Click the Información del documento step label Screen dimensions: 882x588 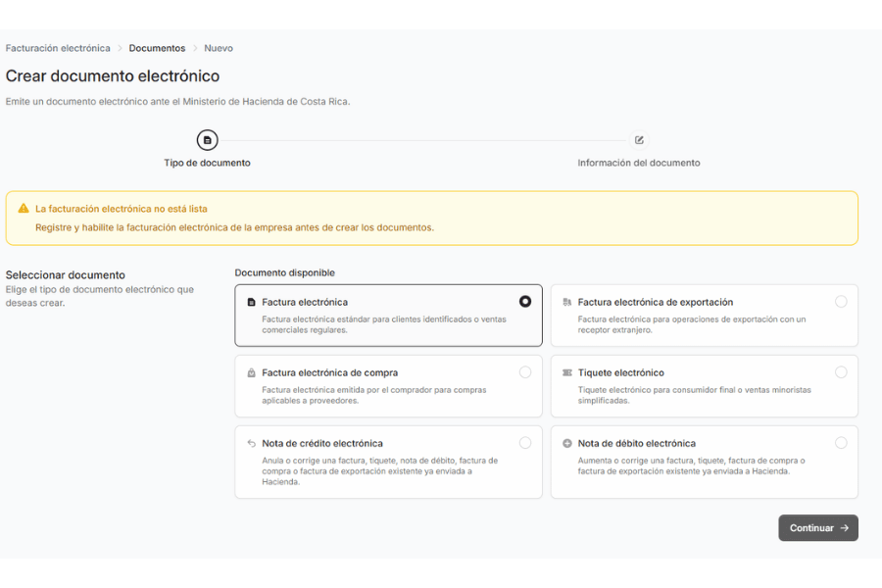click(x=638, y=163)
